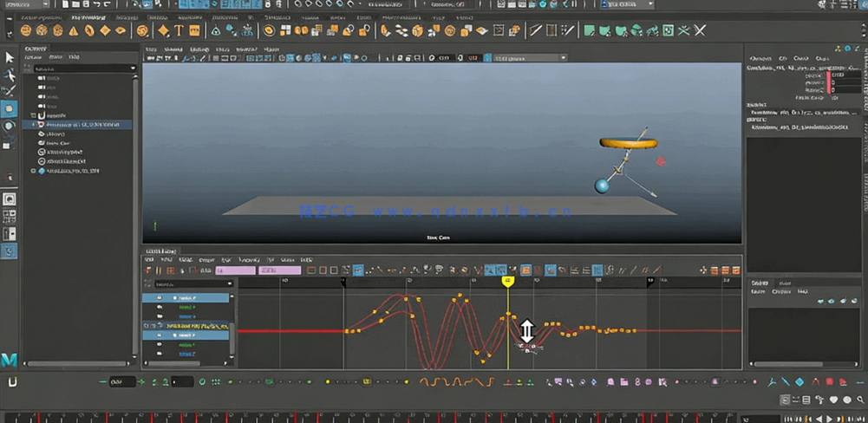Click the first pink value field in Graph Editor
Viewport: 868px width, 423px height.
(235, 270)
